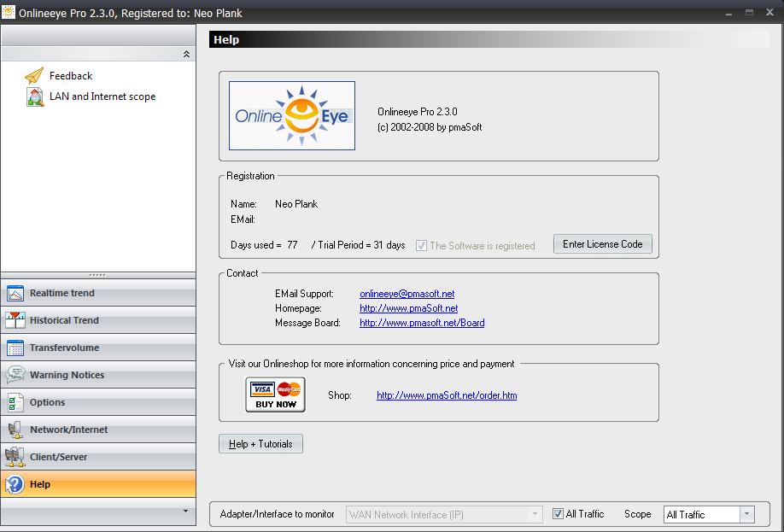Screen dimensions: 784x532
Task: Open Feedback in the side panel
Action: [71, 76]
